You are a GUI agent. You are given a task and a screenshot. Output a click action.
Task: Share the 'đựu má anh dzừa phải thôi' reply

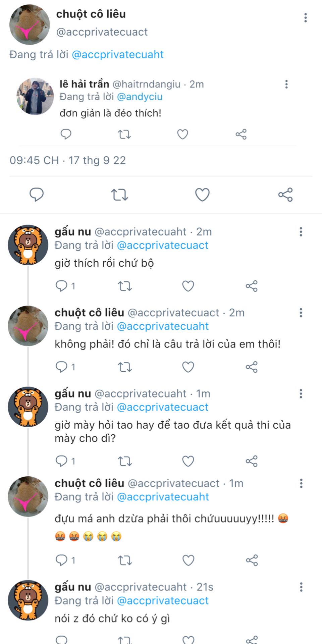(x=252, y=560)
